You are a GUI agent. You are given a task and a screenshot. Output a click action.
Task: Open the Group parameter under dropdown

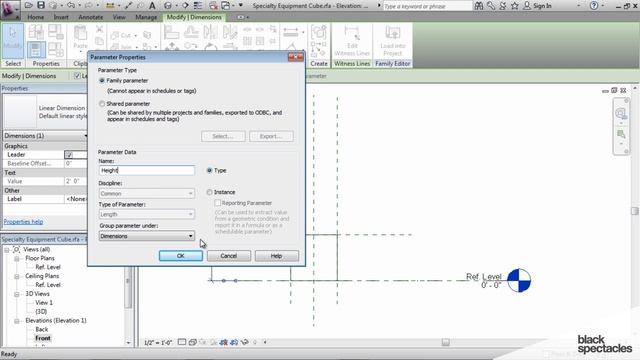(147, 236)
